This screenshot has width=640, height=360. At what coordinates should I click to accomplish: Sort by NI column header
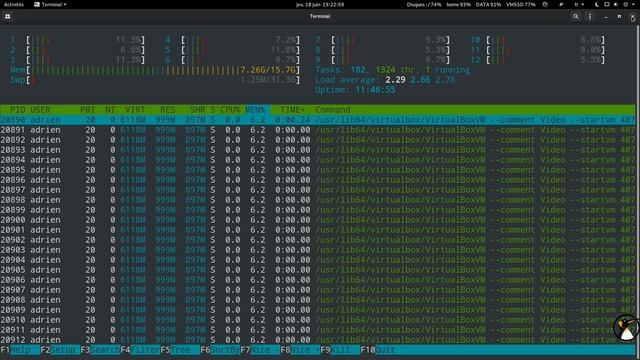(110, 110)
